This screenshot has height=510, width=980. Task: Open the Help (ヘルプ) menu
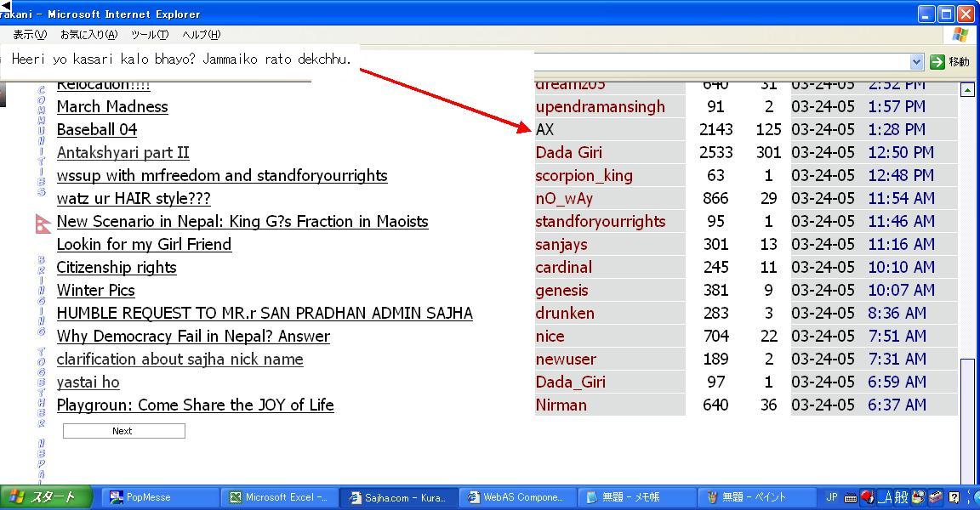201,35
